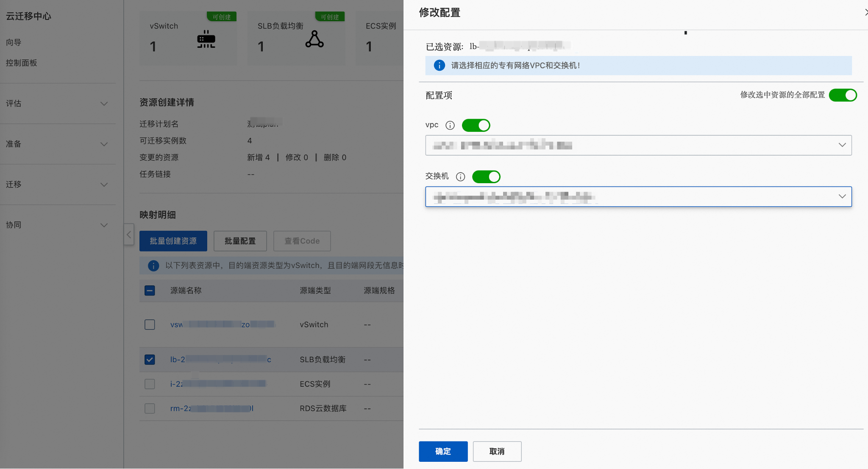The image size is (868, 469).
Task: Open the vsw source name link
Action: point(223,324)
